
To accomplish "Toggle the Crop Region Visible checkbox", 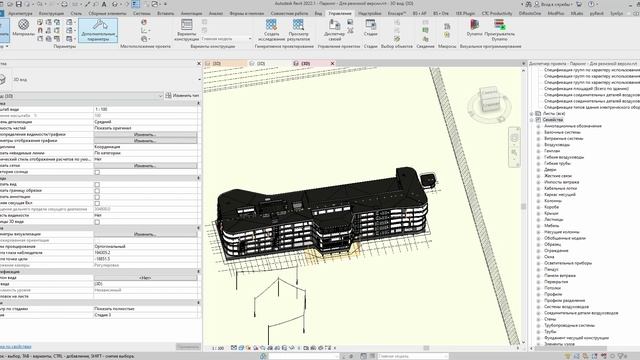I will 97,191.
